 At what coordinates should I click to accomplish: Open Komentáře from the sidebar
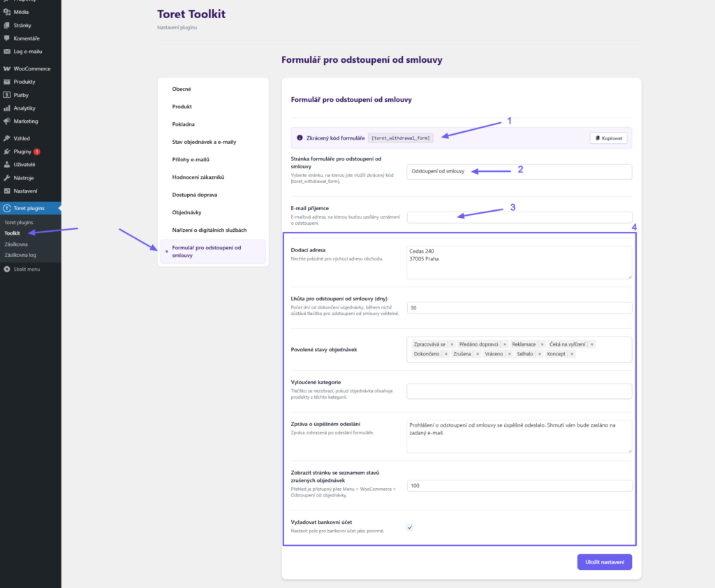pos(7,39)
